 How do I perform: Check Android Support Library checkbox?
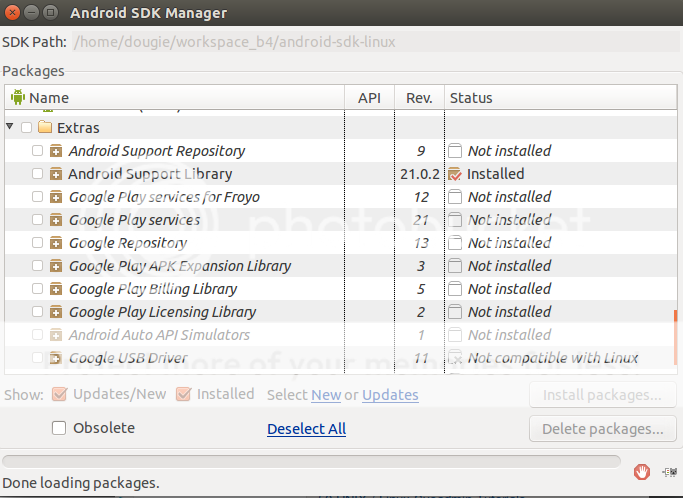pyautogui.click(x=37, y=173)
